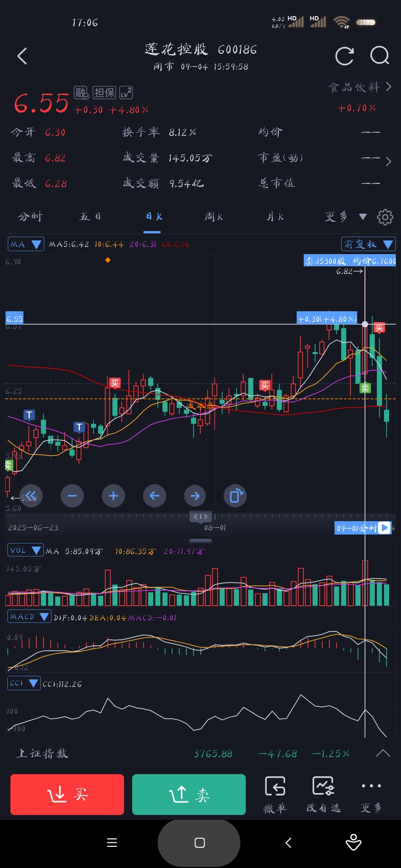Tap the red 买 buy button

point(67,795)
